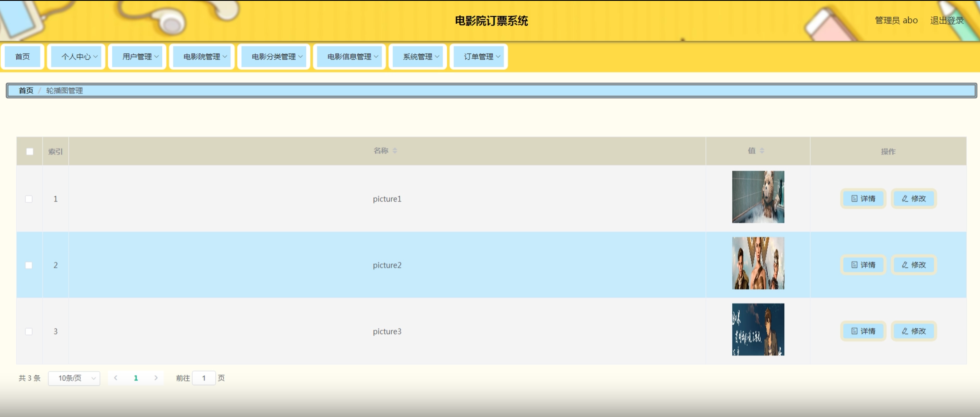Expand the 个人中心 menu

[x=76, y=57]
